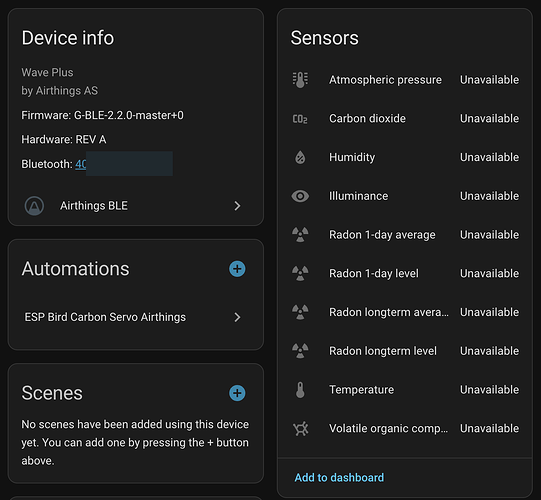This screenshot has height=500, width=541.
Task: Click Unavailable value for Carbon dioxide
Action: pyautogui.click(x=489, y=118)
